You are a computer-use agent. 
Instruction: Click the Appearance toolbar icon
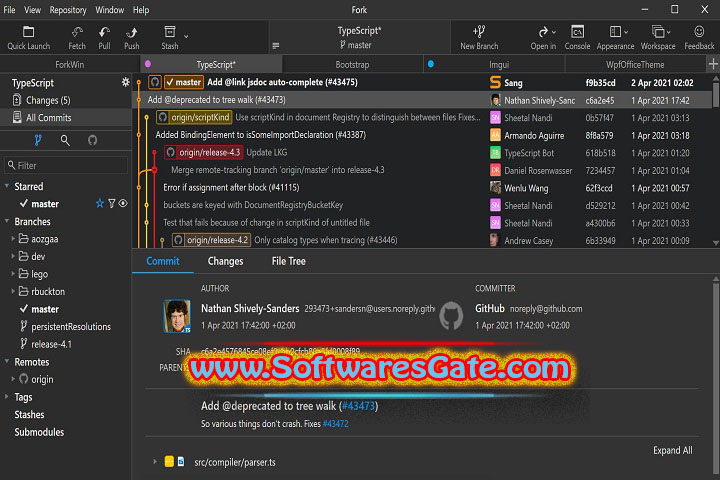pos(615,38)
